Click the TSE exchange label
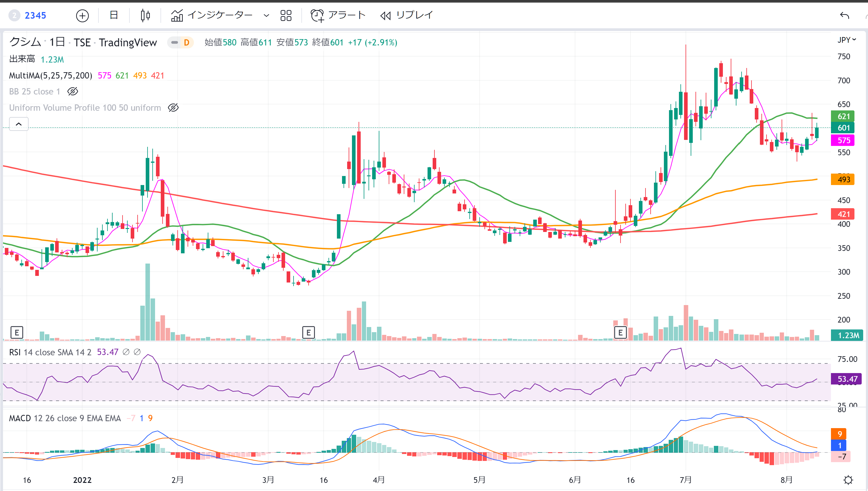The image size is (868, 491). 82,42
